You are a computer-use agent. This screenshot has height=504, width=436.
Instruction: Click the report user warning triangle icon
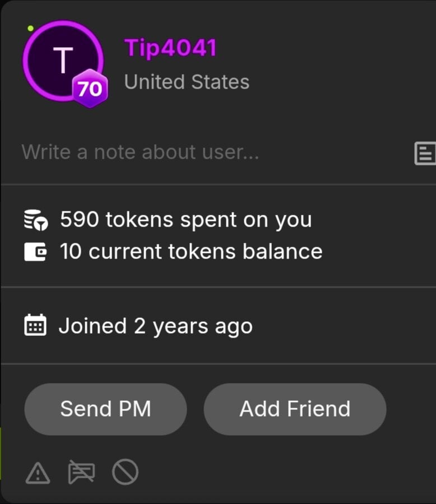click(38, 474)
